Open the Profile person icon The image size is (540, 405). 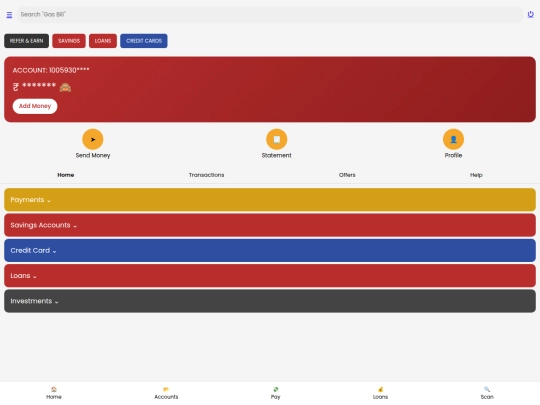(x=453, y=139)
